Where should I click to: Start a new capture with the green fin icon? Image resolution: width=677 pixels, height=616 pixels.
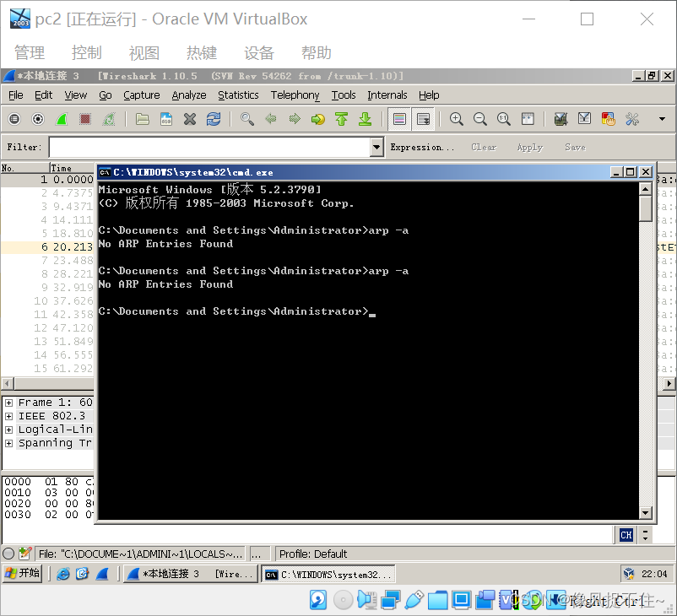[x=62, y=119]
